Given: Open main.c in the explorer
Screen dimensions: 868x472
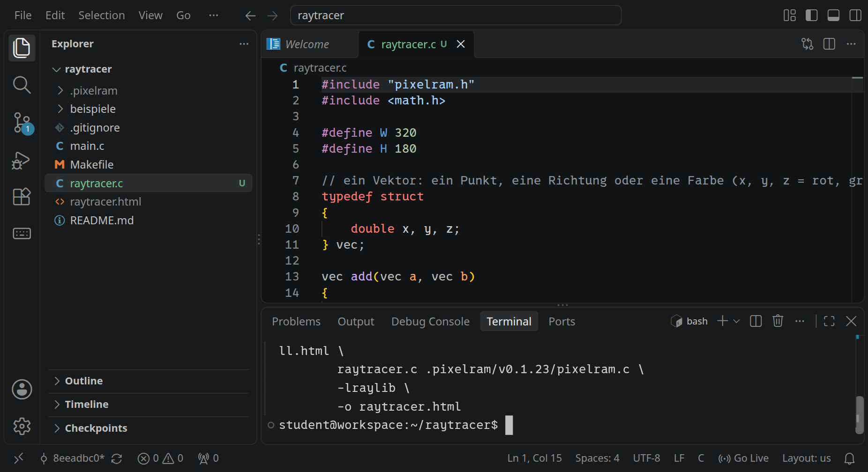Looking at the screenshot, I should (148, 146).
